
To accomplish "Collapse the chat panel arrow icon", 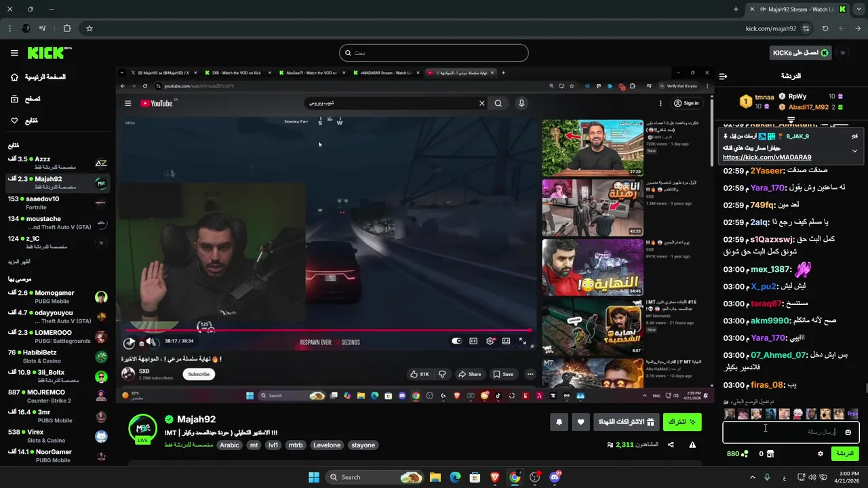I will [723, 77].
